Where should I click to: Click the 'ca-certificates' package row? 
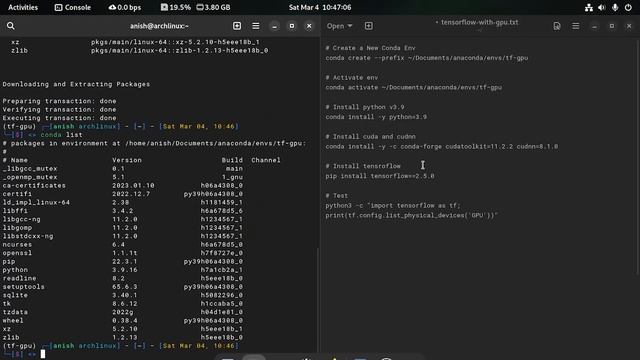122,185
